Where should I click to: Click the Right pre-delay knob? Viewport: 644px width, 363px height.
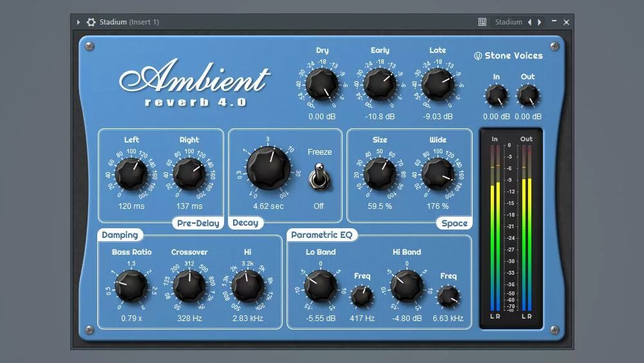pyautogui.click(x=189, y=174)
